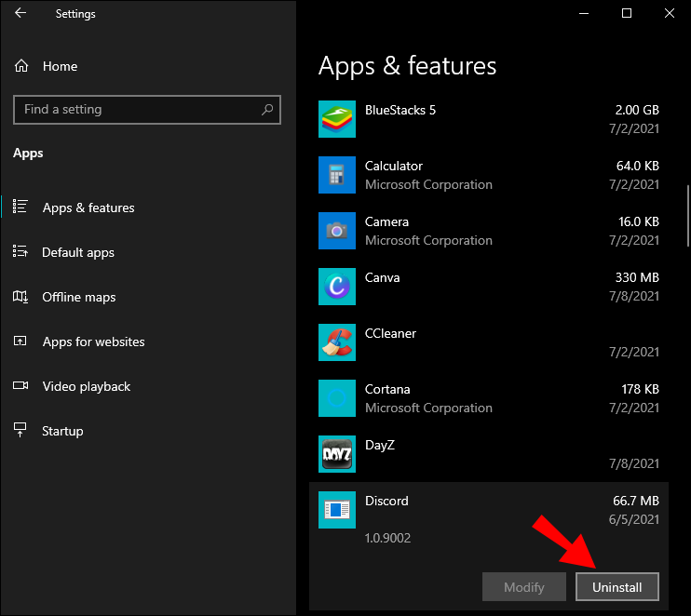691x616 pixels.
Task: Click the DayZ app icon
Action: [x=336, y=454]
